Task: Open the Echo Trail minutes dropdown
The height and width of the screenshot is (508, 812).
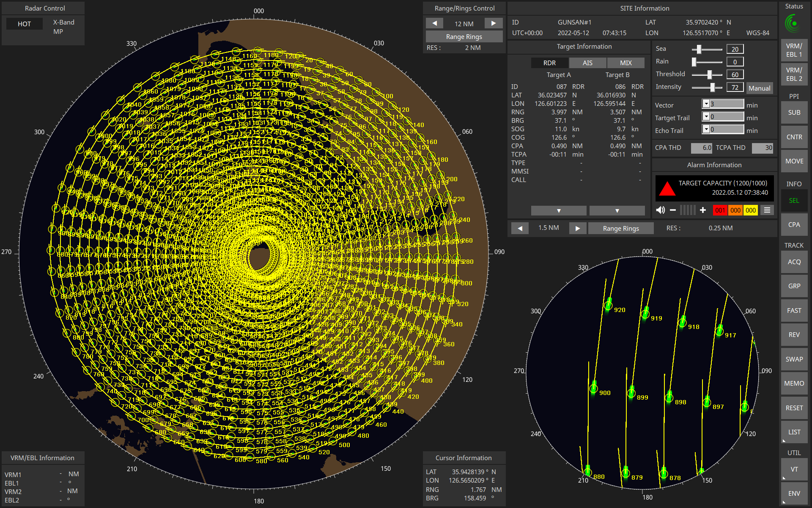Action: click(706, 129)
